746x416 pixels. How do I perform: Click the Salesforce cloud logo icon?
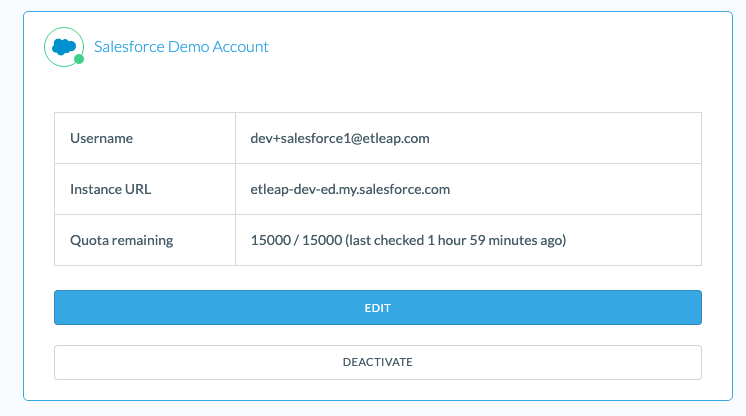[63, 46]
